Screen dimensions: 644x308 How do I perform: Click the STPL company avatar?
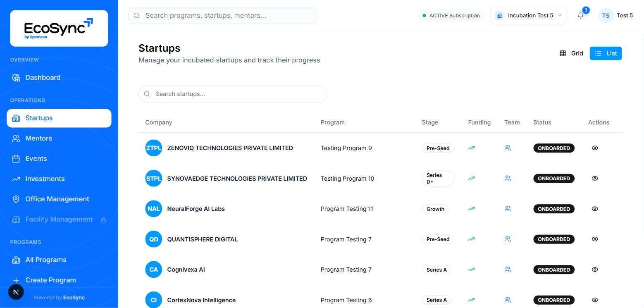click(x=154, y=179)
